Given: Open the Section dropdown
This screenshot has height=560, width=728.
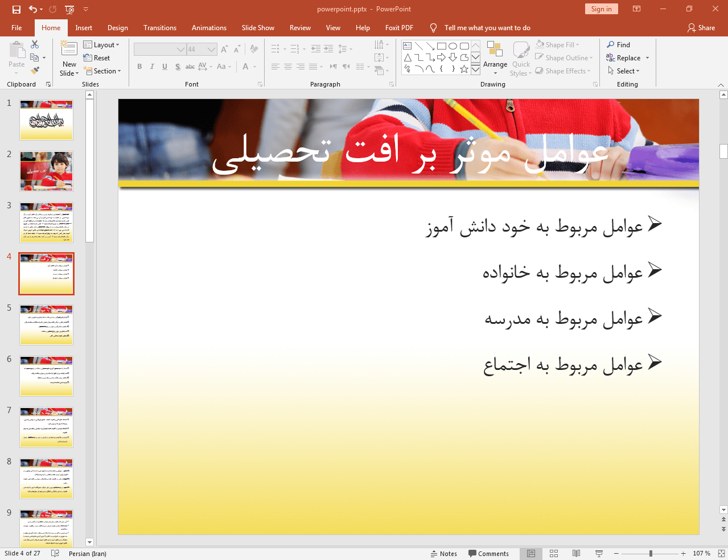Looking at the screenshot, I should [102, 71].
